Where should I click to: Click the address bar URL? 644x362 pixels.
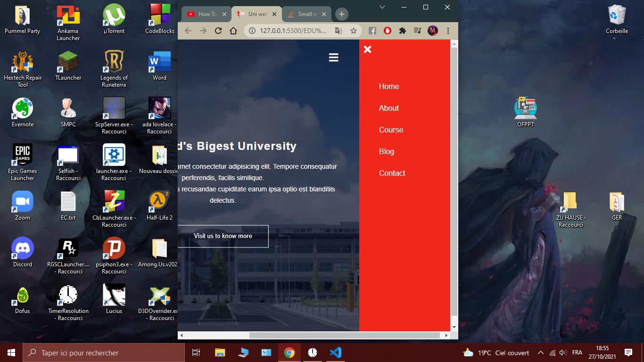pyautogui.click(x=293, y=31)
